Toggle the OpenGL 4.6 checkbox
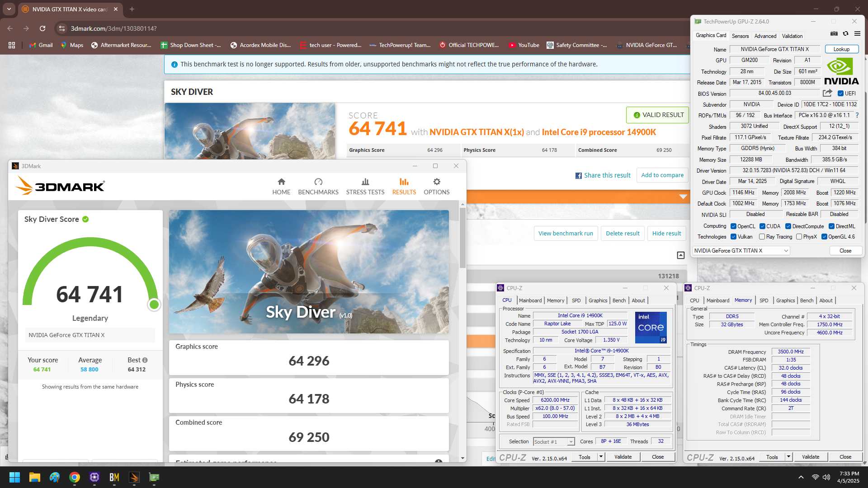The height and width of the screenshot is (488, 868). click(x=824, y=237)
